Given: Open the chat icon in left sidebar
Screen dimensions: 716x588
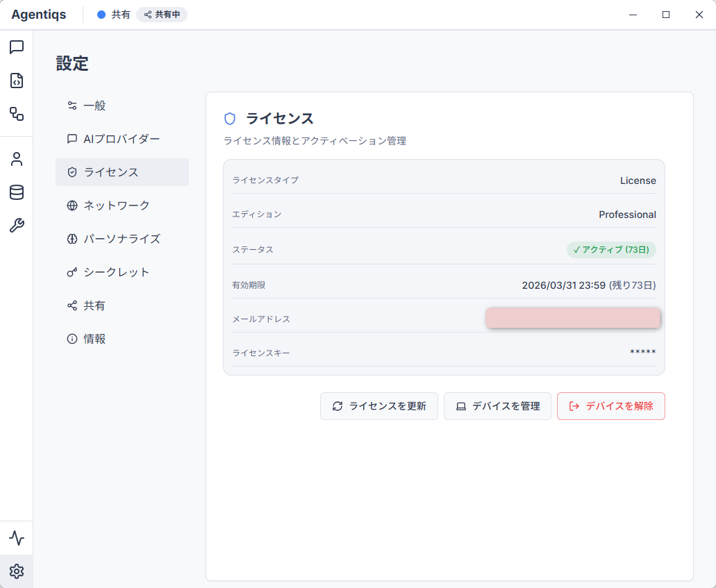Looking at the screenshot, I should click(17, 47).
